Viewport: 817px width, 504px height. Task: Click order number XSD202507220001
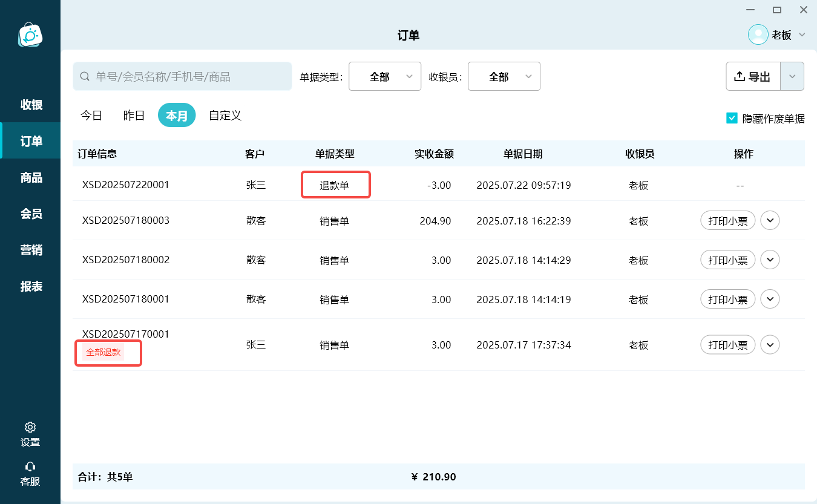[126, 185]
